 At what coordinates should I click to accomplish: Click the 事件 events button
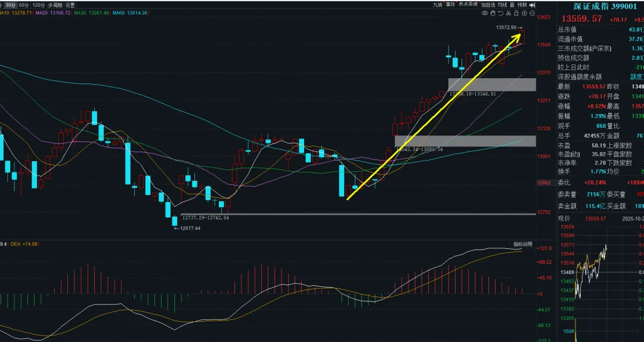[451, 5]
